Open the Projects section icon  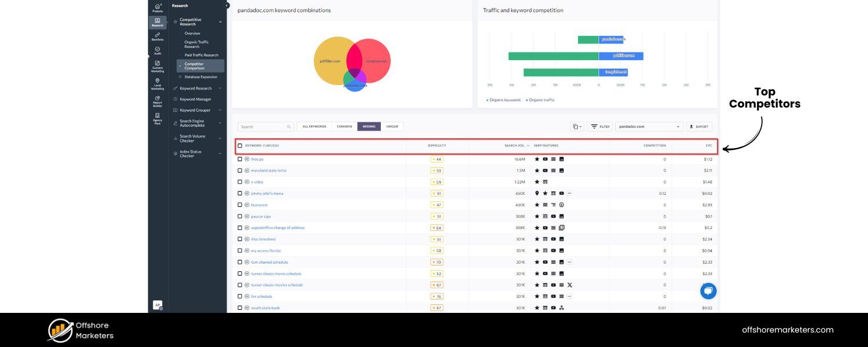pos(157,7)
